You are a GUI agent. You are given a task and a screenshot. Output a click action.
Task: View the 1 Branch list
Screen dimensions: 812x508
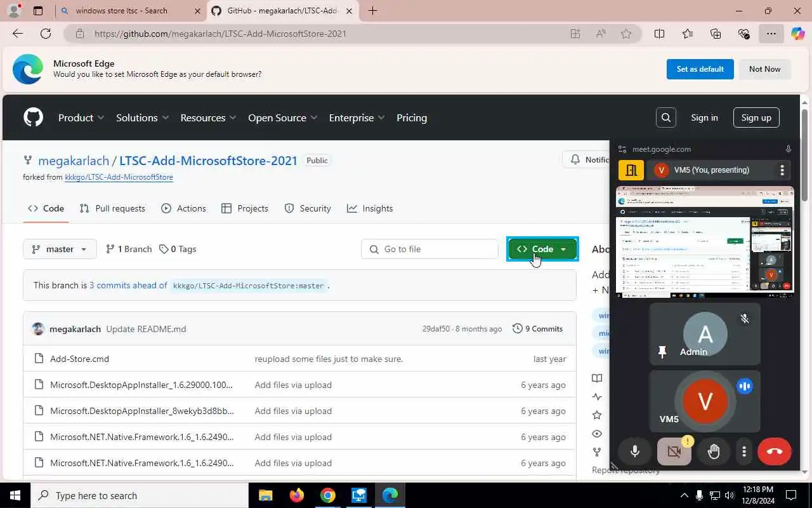tap(129, 249)
